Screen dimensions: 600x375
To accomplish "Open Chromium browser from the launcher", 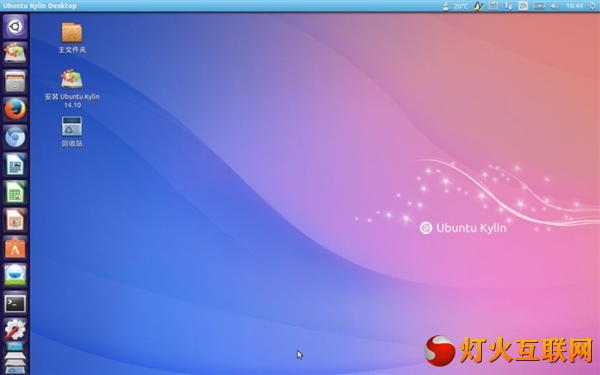I will 15,137.
